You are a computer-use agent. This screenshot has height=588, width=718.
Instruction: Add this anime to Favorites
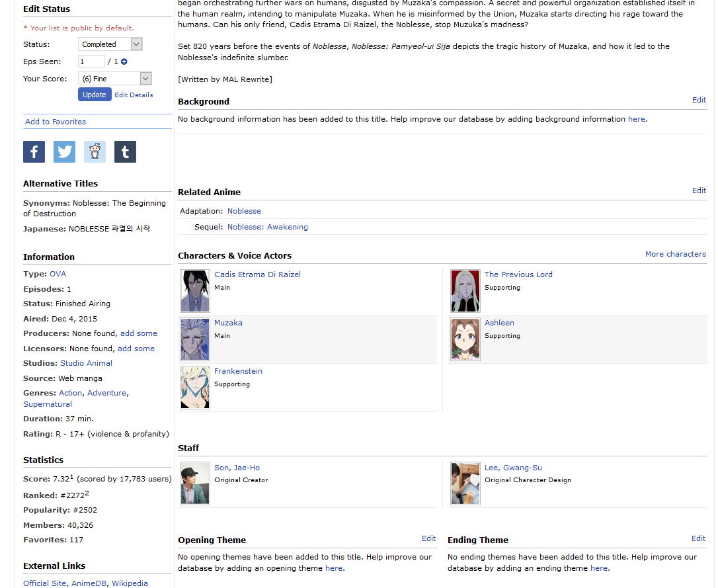coord(56,122)
